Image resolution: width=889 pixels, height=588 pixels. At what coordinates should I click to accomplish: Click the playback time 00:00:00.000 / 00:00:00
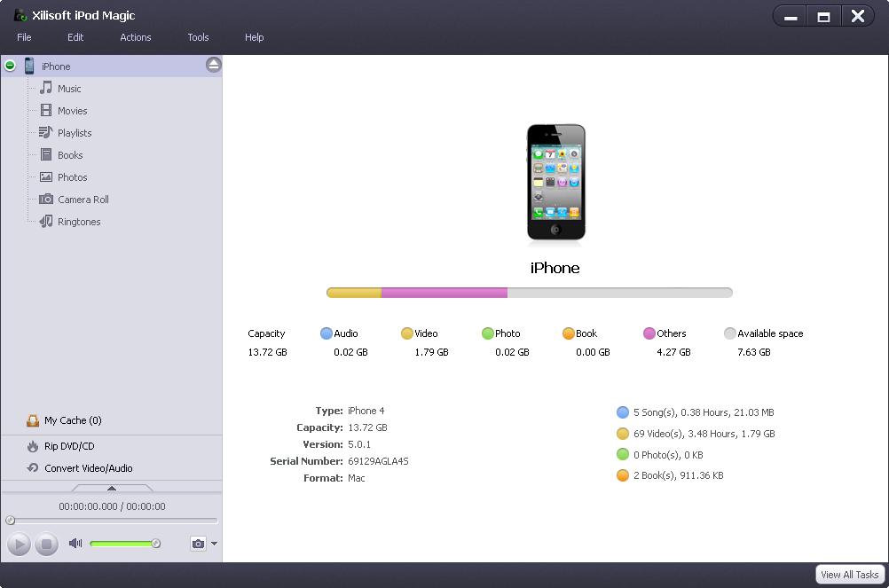[113, 506]
